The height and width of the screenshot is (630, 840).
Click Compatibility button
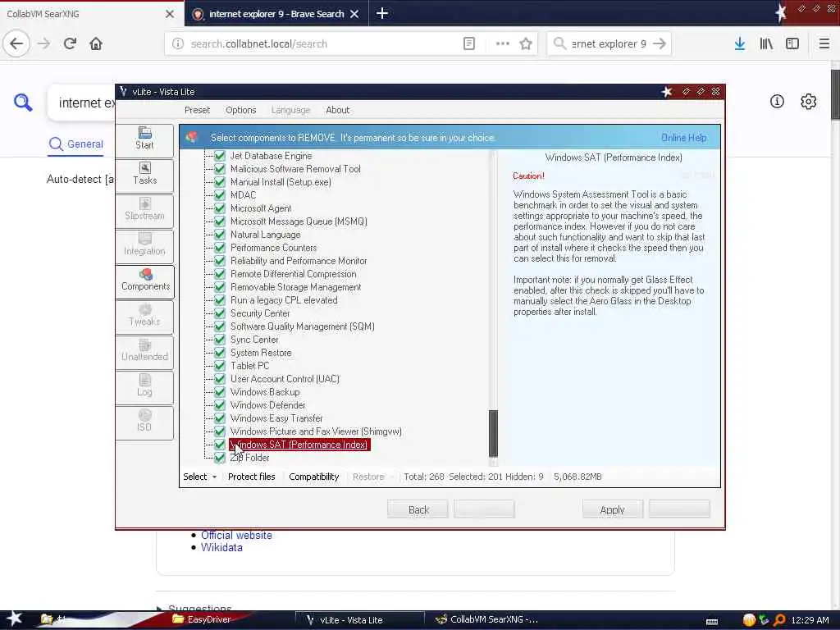pyautogui.click(x=314, y=477)
